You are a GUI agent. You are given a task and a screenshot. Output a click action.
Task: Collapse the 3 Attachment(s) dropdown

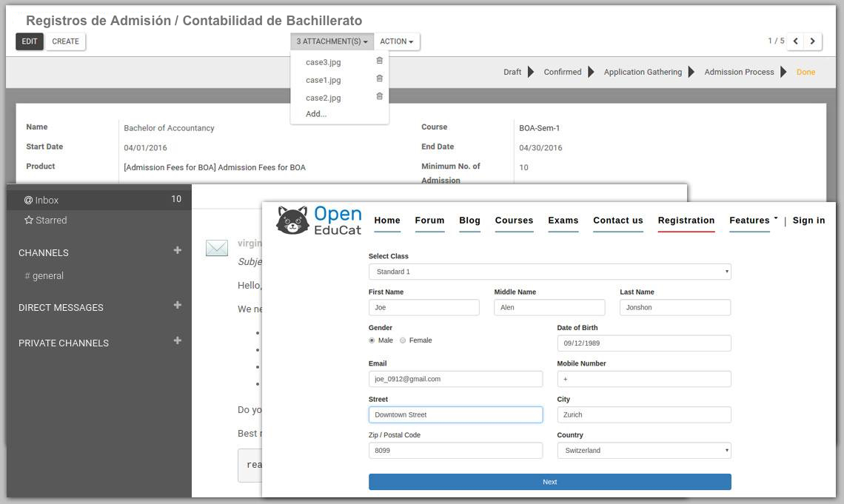(x=332, y=41)
